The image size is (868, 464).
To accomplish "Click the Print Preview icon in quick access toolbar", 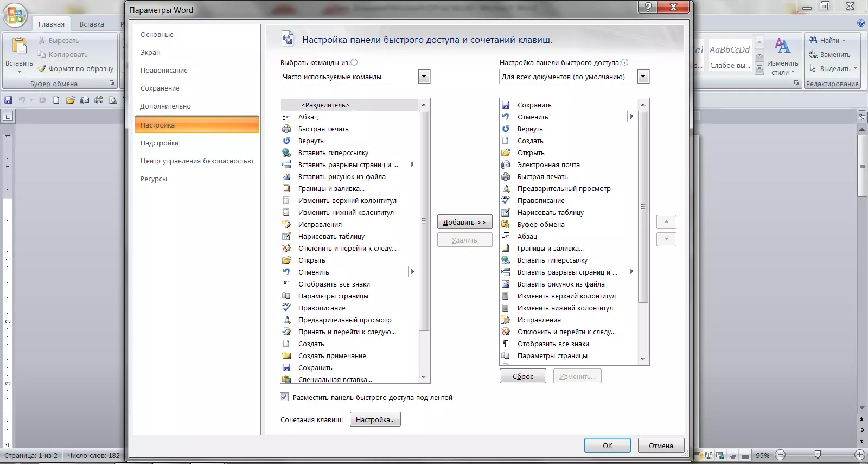I will [113, 100].
